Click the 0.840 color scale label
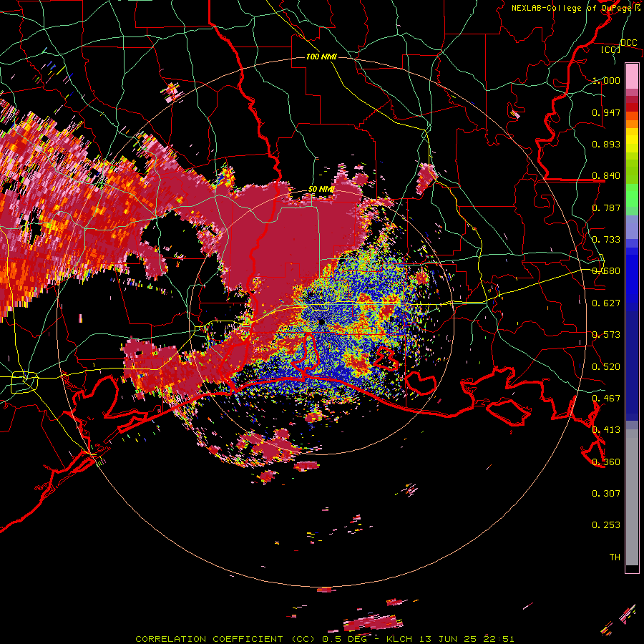 606,176
